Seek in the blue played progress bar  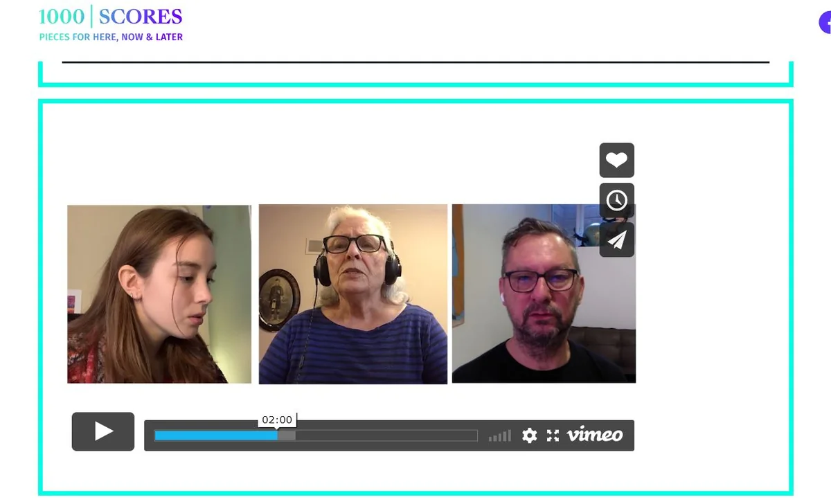pos(215,435)
